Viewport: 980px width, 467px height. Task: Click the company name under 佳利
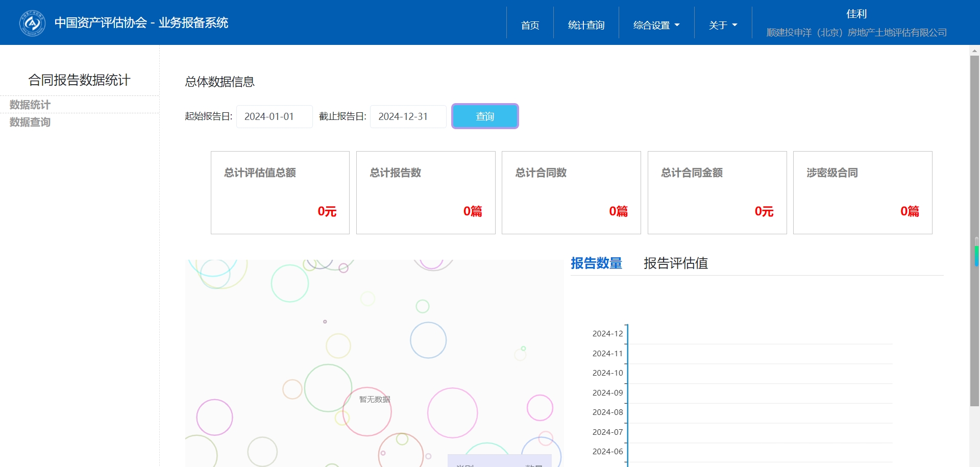coord(856,33)
